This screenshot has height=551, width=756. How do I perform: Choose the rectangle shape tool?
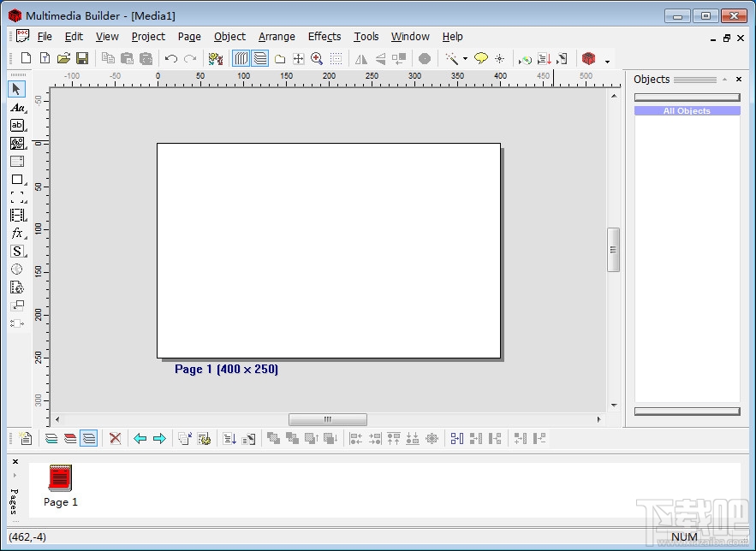pos(17,180)
